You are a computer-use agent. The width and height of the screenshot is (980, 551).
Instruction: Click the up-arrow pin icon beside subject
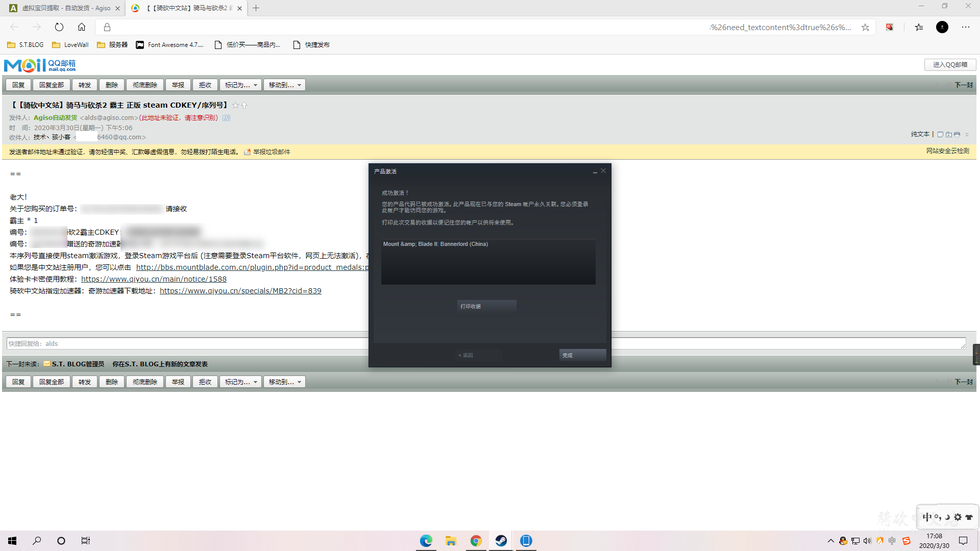tap(244, 105)
